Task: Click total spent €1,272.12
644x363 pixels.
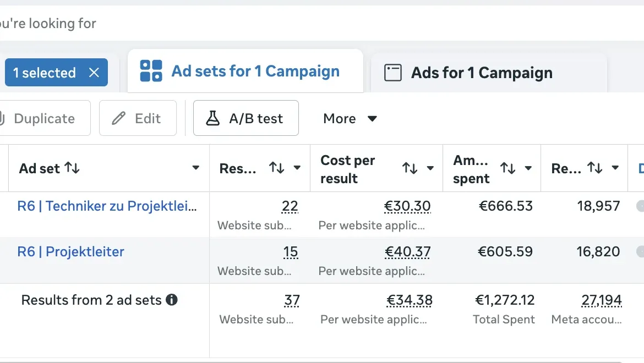Action: point(505,300)
